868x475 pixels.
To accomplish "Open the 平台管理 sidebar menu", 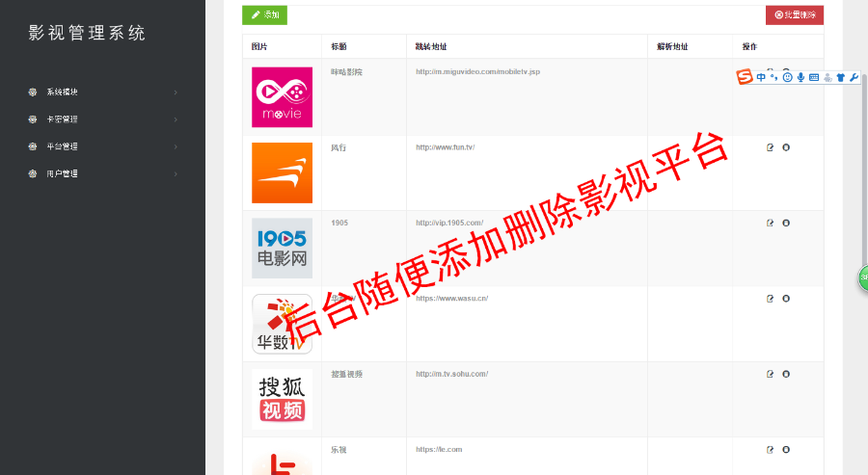I will [x=102, y=146].
